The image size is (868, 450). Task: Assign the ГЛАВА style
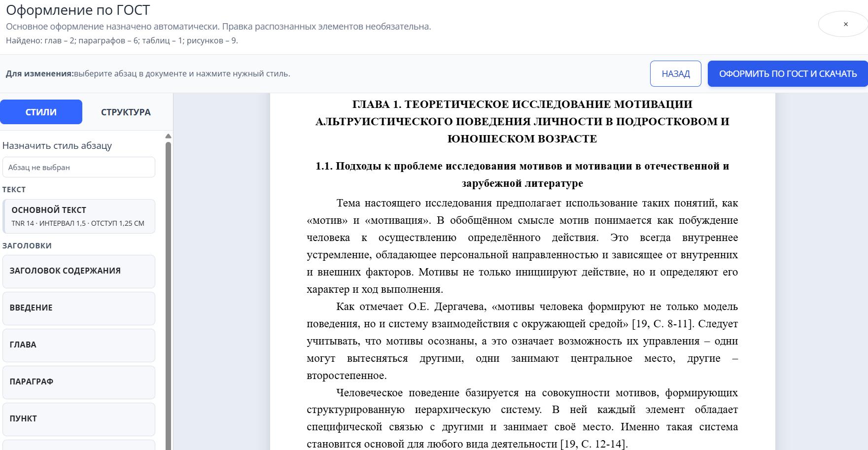click(79, 345)
